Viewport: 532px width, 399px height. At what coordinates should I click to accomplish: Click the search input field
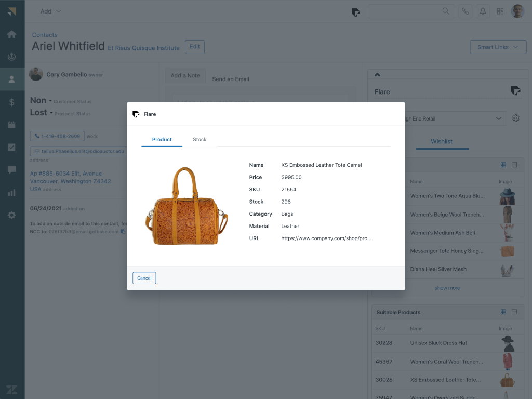click(x=405, y=11)
